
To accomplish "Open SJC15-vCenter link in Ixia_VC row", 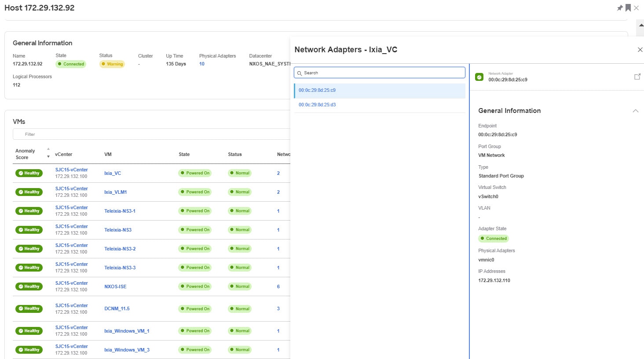I will point(72,170).
